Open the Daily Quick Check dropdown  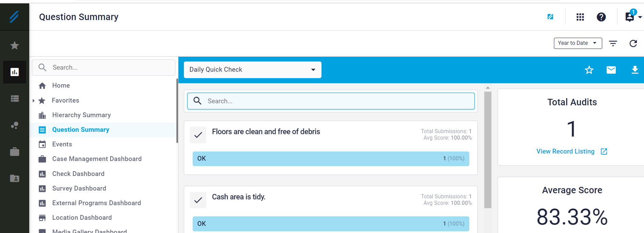(x=252, y=70)
